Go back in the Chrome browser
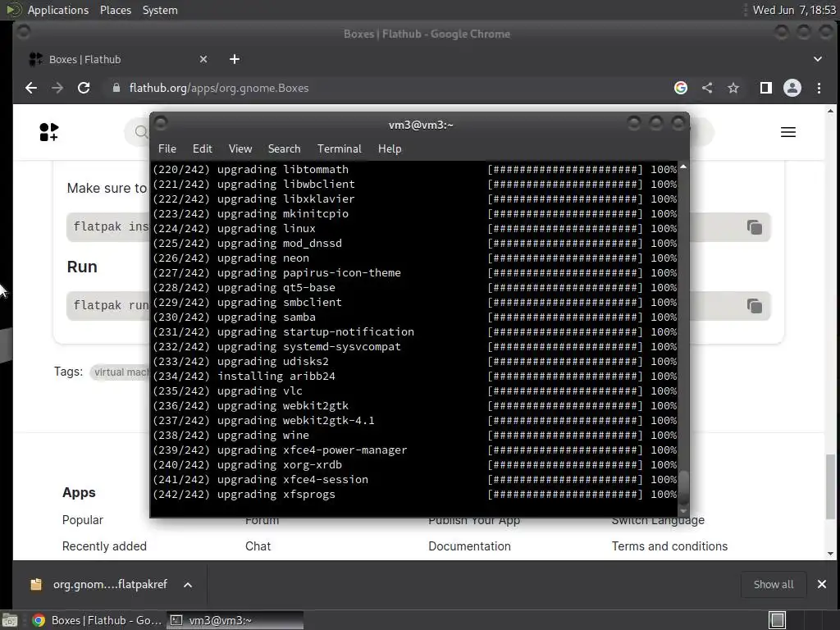The image size is (840, 630). (31, 88)
